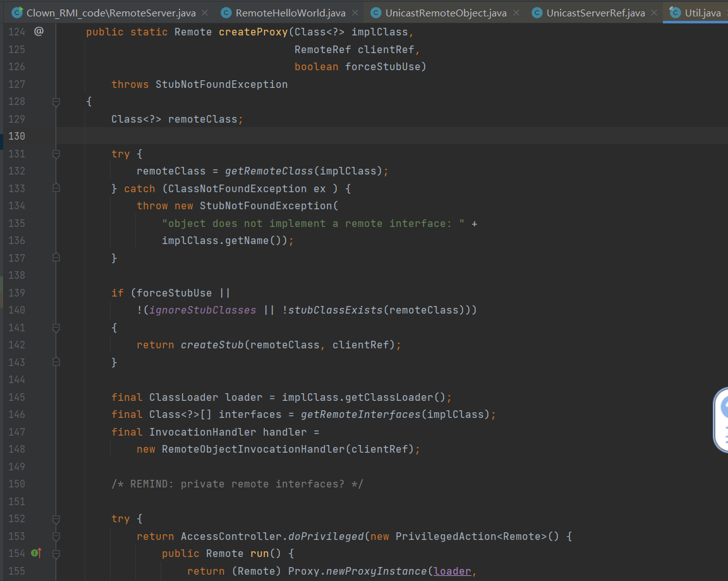The height and width of the screenshot is (581, 728).
Task: Switch to the RemoteHelloWorld.java tab
Action: (x=290, y=13)
